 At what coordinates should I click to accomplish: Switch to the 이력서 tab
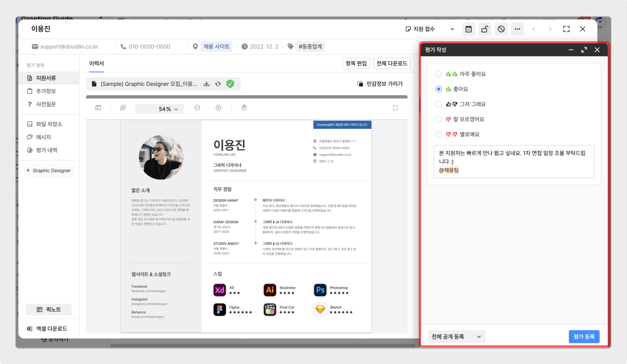96,64
